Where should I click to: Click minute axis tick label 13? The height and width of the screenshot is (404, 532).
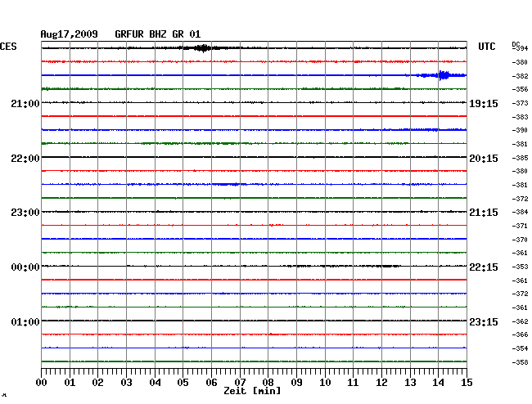410,383
